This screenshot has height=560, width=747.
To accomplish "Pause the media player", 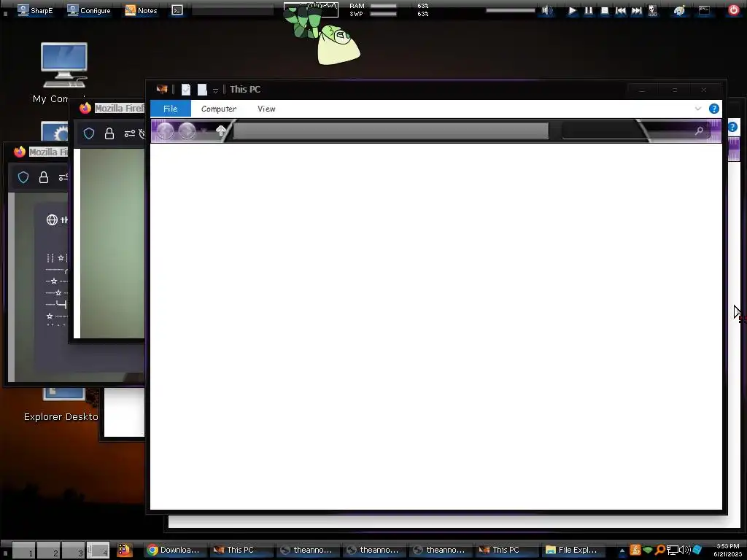I will (x=589, y=10).
